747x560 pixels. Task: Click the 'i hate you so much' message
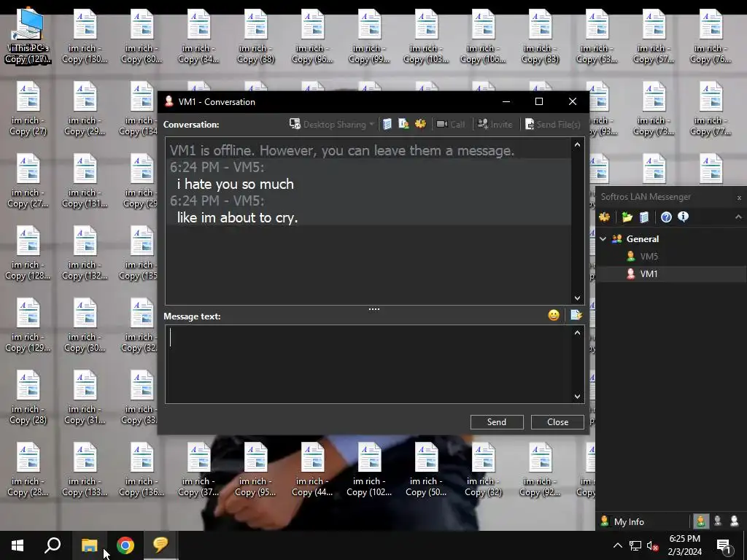tap(236, 184)
